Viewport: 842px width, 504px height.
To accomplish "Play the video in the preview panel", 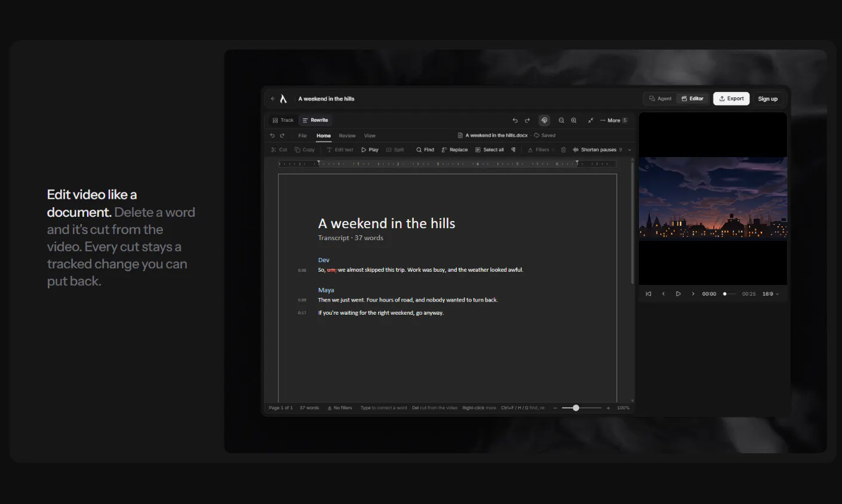I will (678, 294).
